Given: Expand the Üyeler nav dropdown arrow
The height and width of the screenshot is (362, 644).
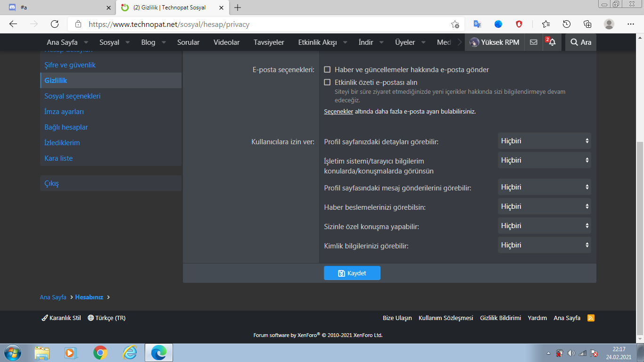Looking at the screenshot, I should tap(423, 42).
